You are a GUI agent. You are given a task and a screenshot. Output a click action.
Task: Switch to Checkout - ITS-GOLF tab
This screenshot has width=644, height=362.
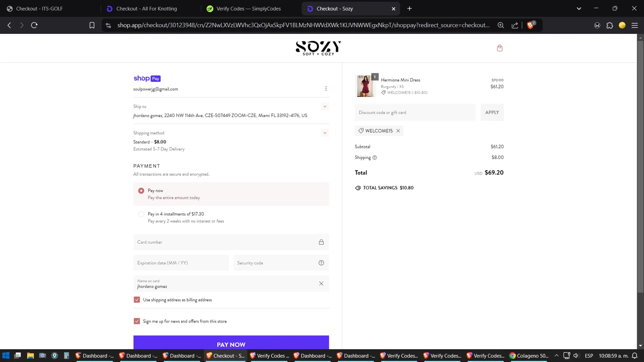50,9
